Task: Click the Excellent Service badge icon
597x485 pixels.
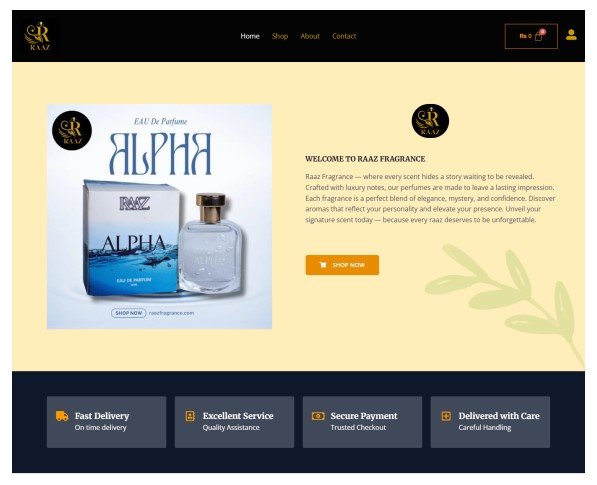Action: point(190,416)
